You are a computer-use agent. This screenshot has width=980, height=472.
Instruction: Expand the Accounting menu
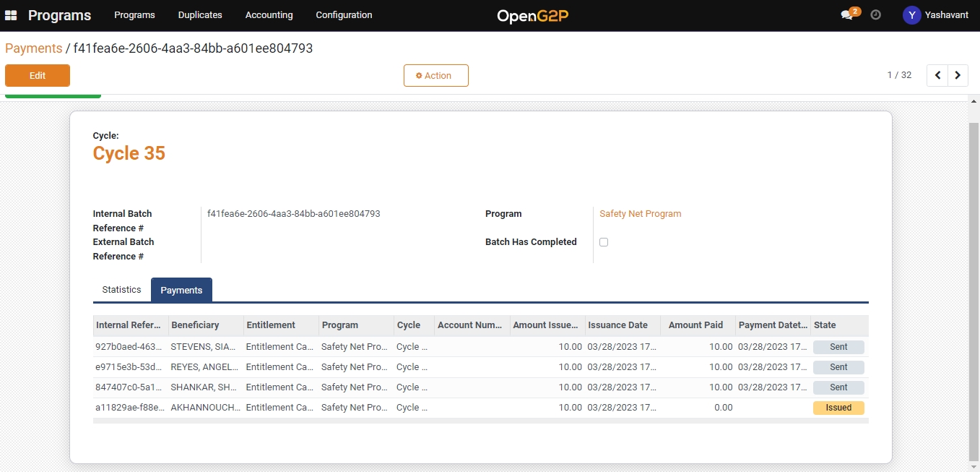coord(269,15)
